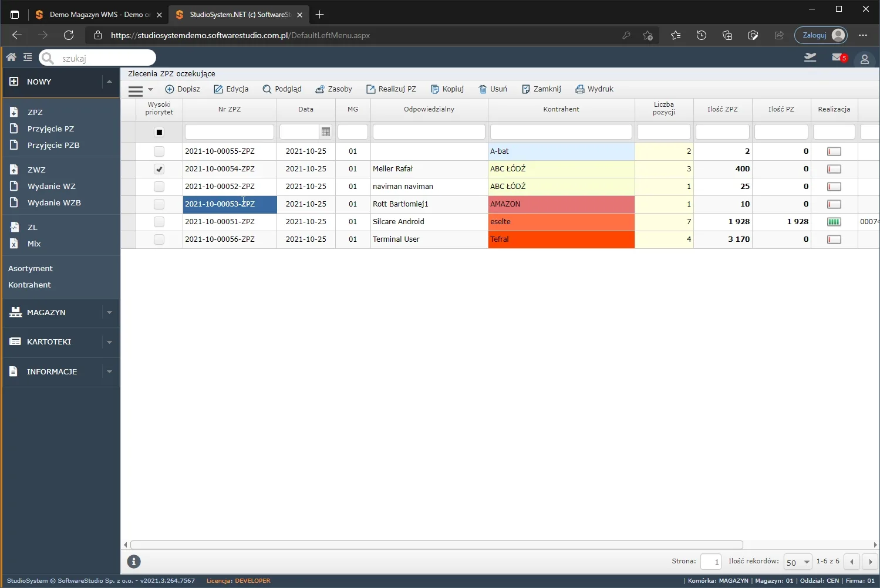Click Wydruk print button
The height and width of the screenshot is (588, 880).
(594, 89)
